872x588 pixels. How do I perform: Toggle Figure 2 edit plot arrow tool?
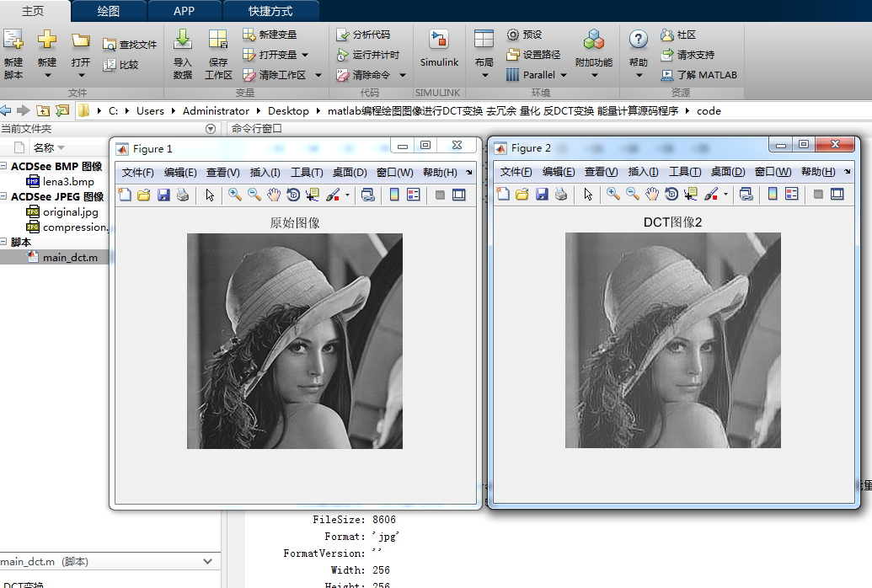(x=588, y=194)
